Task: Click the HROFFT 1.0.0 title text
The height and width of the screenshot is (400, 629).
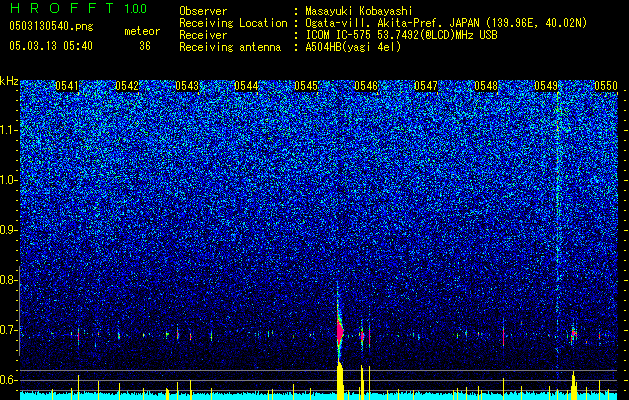Action: (x=78, y=8)
